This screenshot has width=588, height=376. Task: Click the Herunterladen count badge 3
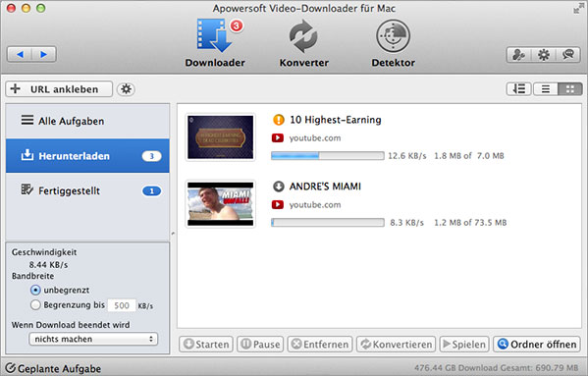pyautogui.click(x=151, y=156)
